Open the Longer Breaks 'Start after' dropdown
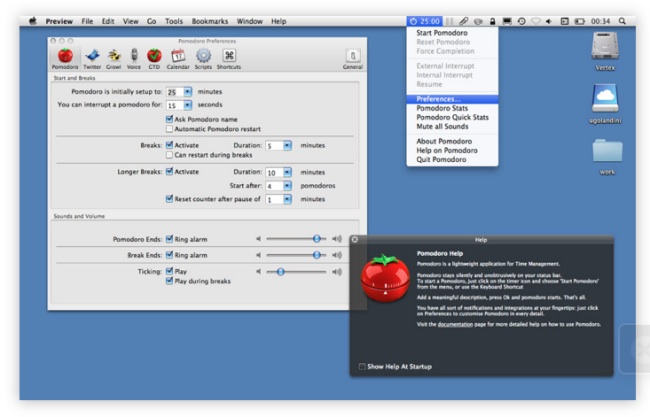The width and height of the screenshot is (650, 417). pos(287,185)
